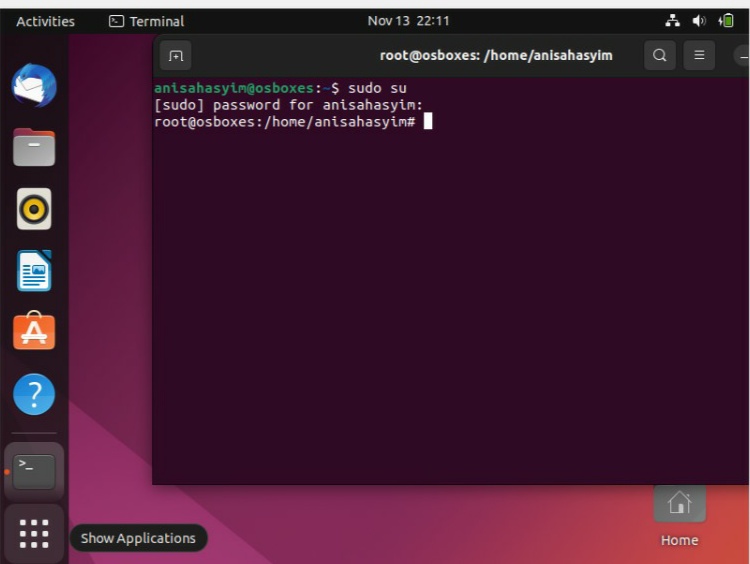
Task: Show Applications grid button
Action: pyautogui.click(x=34, y=533)
